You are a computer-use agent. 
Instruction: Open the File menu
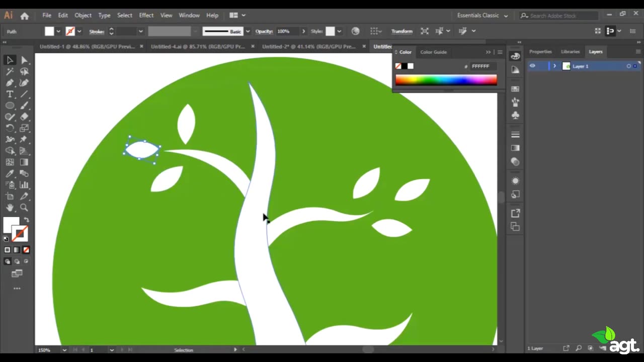[47, 16]
